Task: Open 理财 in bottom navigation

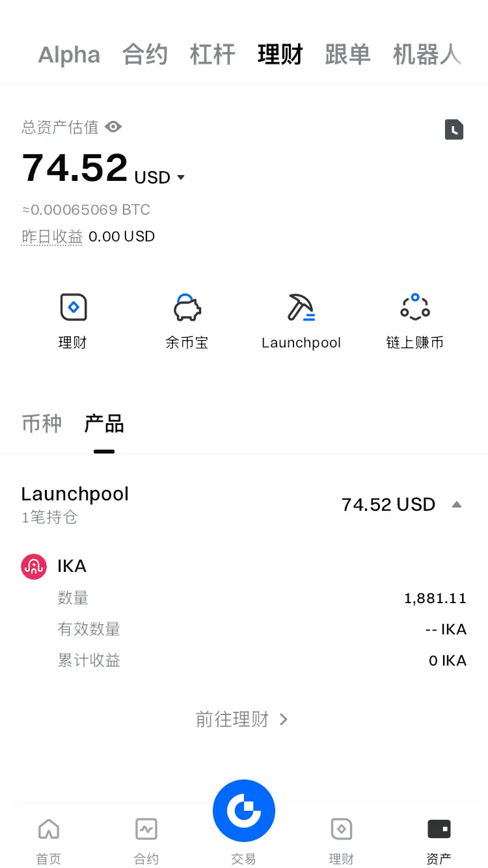Action: pyautogui.click(x=342, y=842)
